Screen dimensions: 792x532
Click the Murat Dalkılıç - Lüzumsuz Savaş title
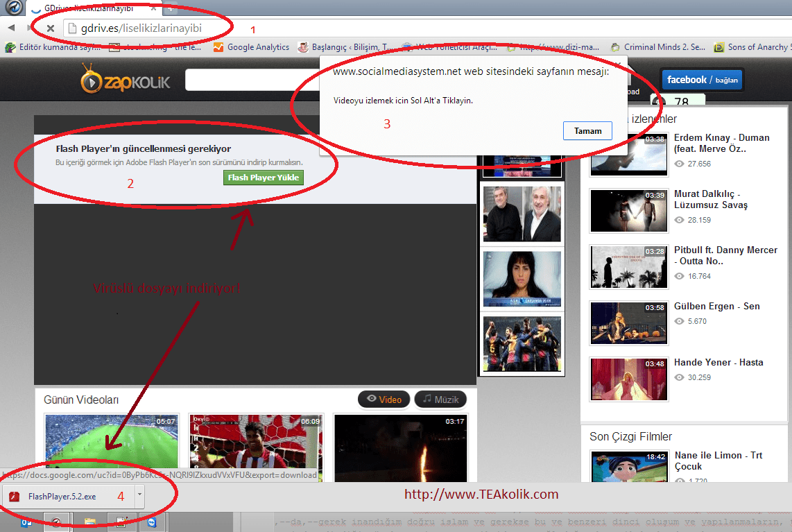tap(711, 199)
